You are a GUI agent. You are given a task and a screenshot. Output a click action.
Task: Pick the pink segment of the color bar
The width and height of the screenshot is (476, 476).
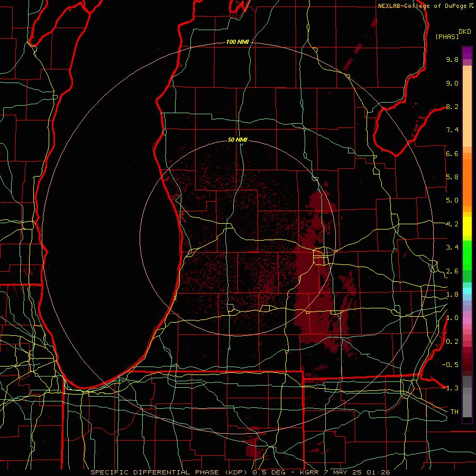pos(467,321)
